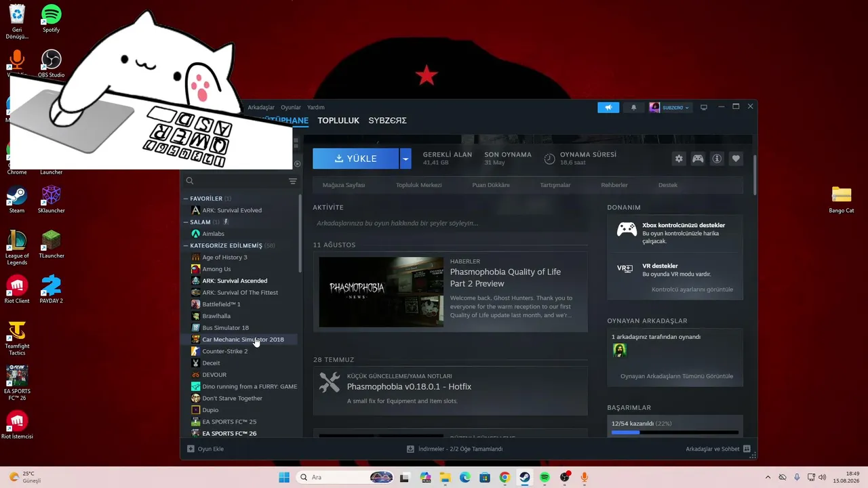
Task: Open Puan Dükkânı tab
Action: [491, 185]
